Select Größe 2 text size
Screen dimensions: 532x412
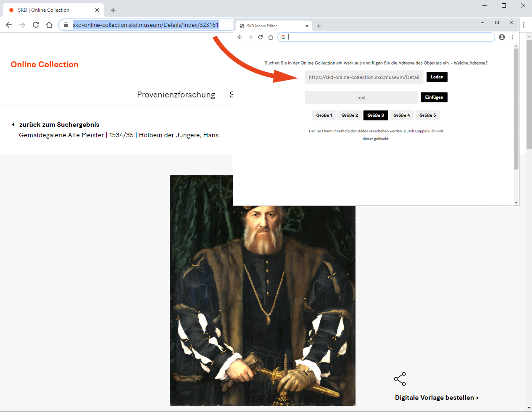click(x=350, y=115)
